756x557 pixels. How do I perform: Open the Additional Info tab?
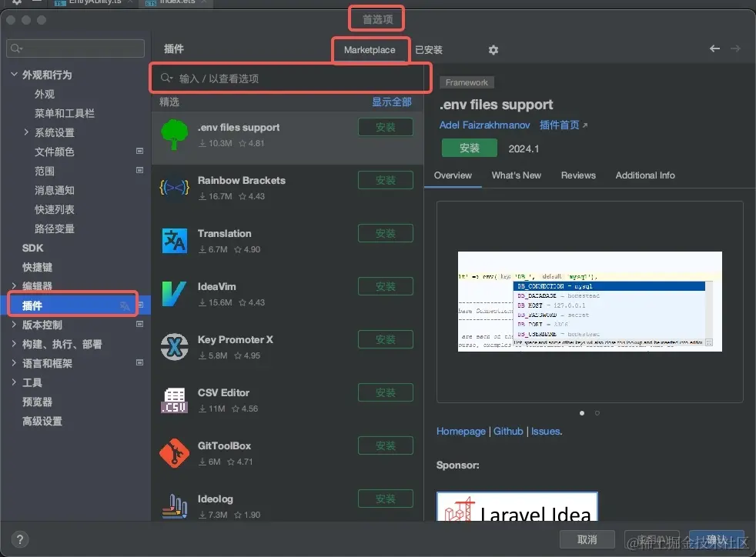point(645,175)
